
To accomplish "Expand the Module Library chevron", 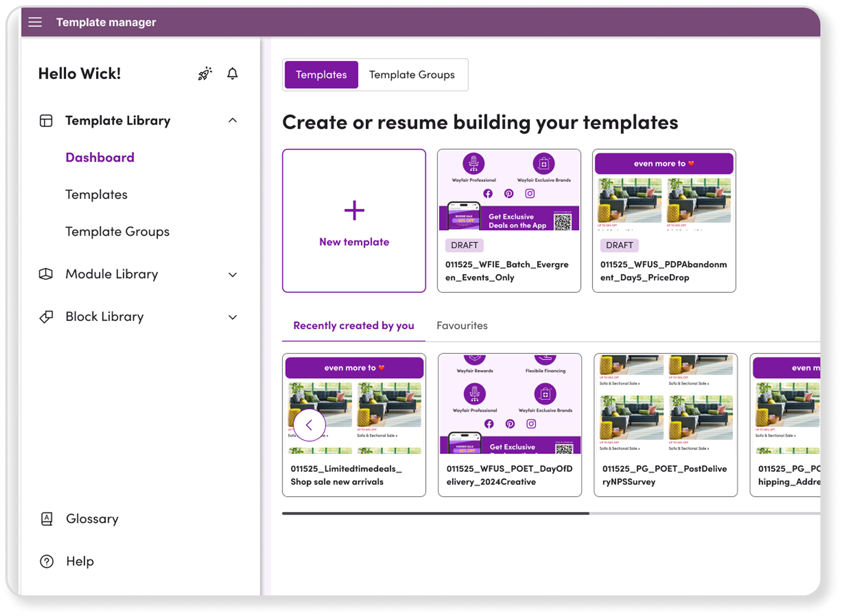I will click(233, 275).
